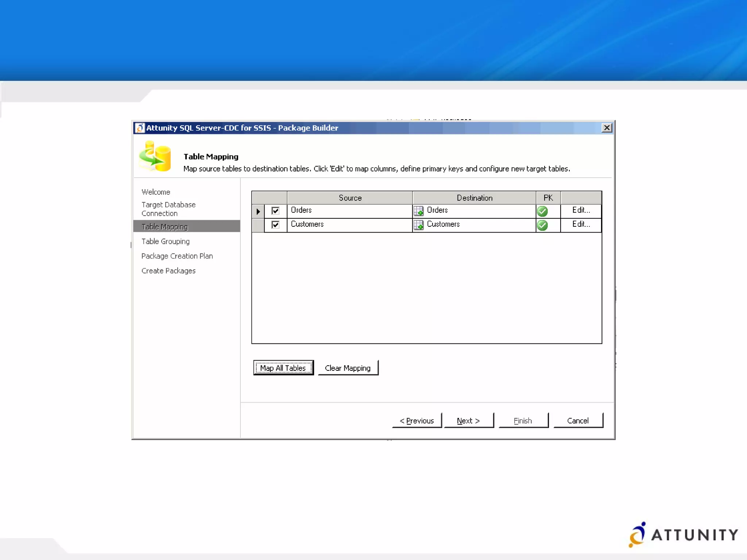The image size is (747, 560).
Task: Select the Customers row header cell
Action: tap(258, 225)
